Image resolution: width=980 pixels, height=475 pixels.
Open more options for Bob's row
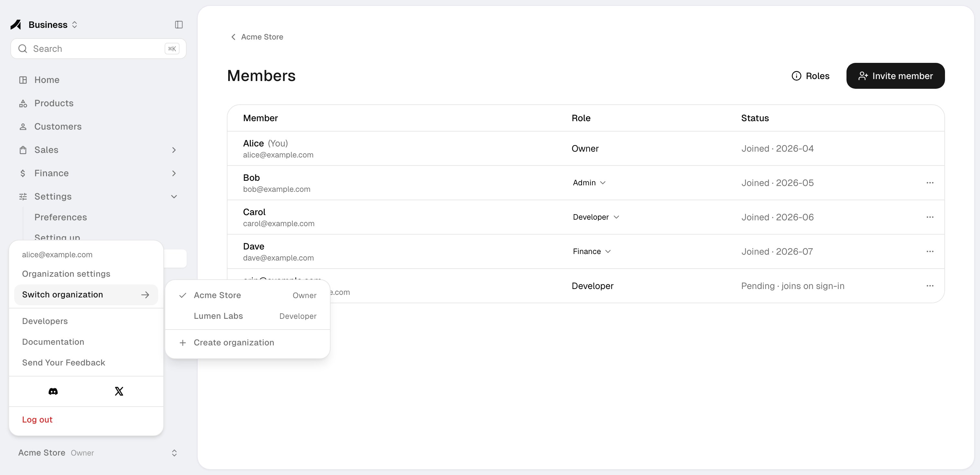[x=930, y=183]
